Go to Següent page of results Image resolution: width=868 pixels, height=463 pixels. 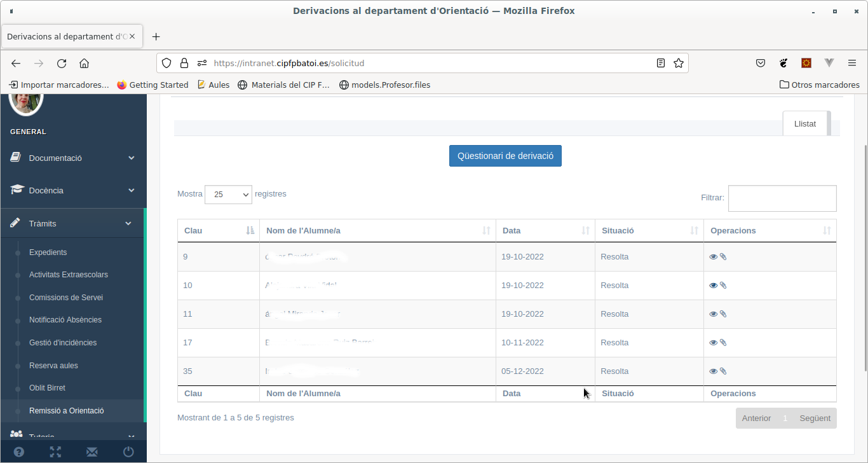(815, 418)
